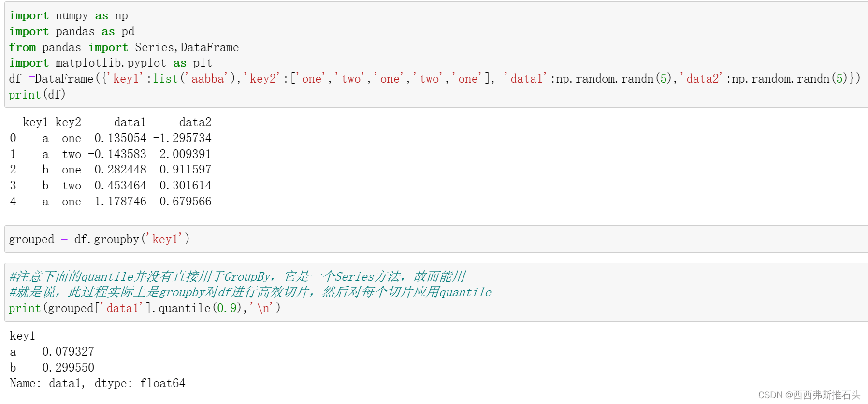Viewport: 868px width, 404px height.
Task: Click the 'Name: data1, dtype: float64' output line
Action: pos(97,383)
